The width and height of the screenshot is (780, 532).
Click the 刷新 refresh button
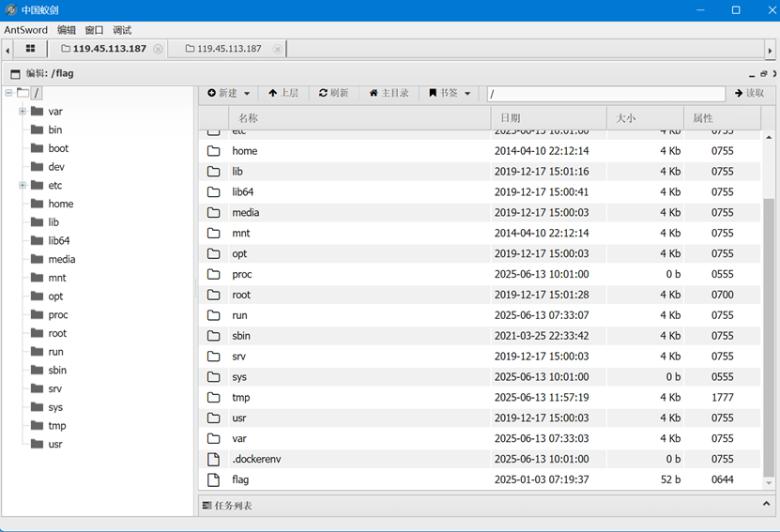pos(333,93)
